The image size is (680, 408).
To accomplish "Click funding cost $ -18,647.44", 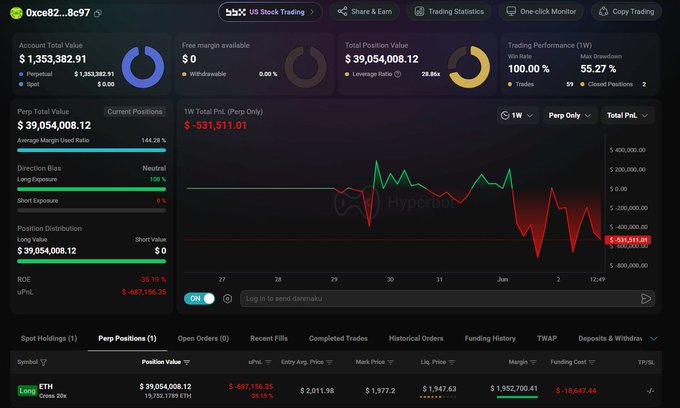I will click(x=576, y=391).
